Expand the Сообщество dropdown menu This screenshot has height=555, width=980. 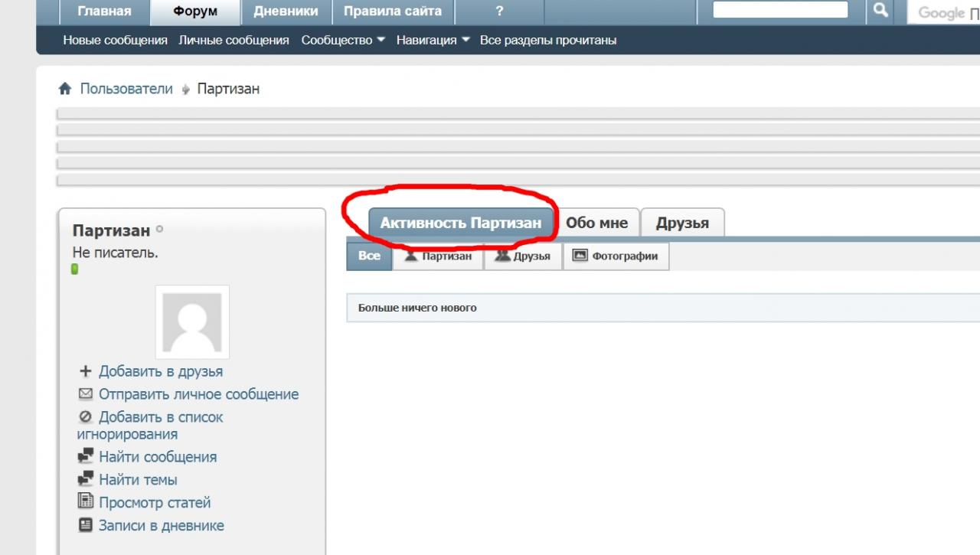343,40
